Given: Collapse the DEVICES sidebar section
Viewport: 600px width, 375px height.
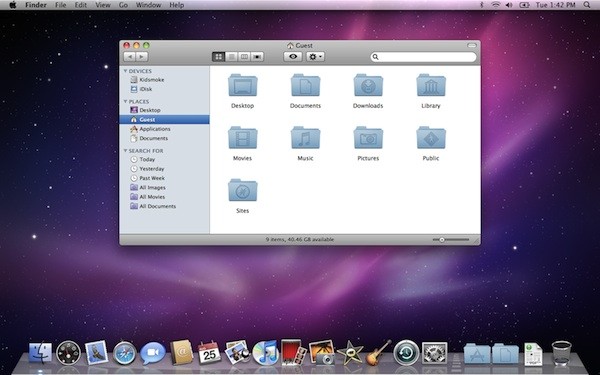Looking at the screenshot, I should point(125,71).
